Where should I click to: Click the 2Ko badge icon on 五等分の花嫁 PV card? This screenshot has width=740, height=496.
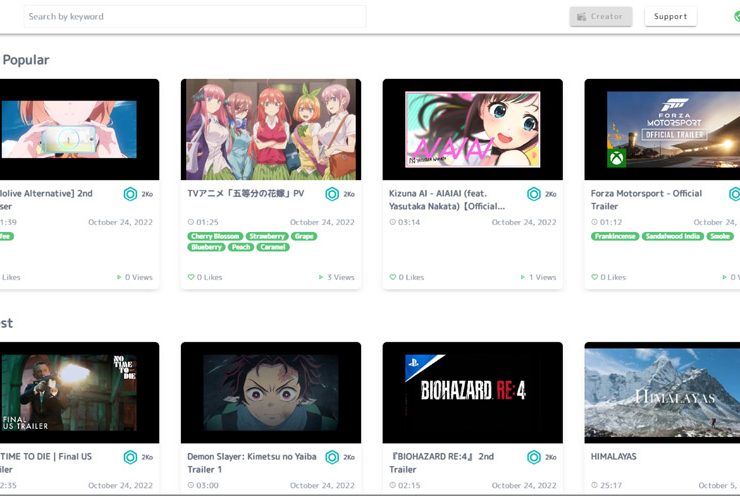[x=332, y=194]
